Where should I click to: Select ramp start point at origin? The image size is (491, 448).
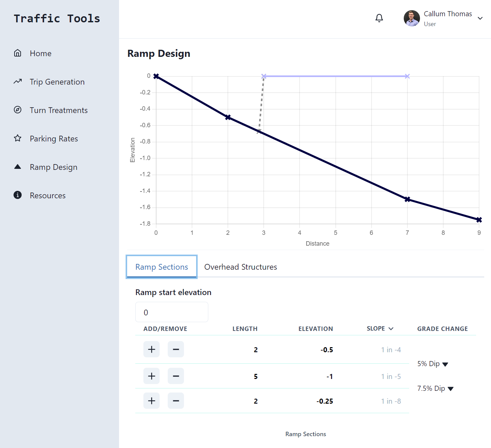tap(156, 76)
